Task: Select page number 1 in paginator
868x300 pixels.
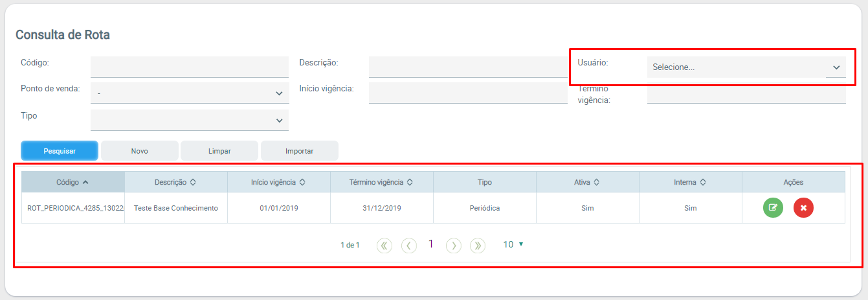Action: (431, 244)
